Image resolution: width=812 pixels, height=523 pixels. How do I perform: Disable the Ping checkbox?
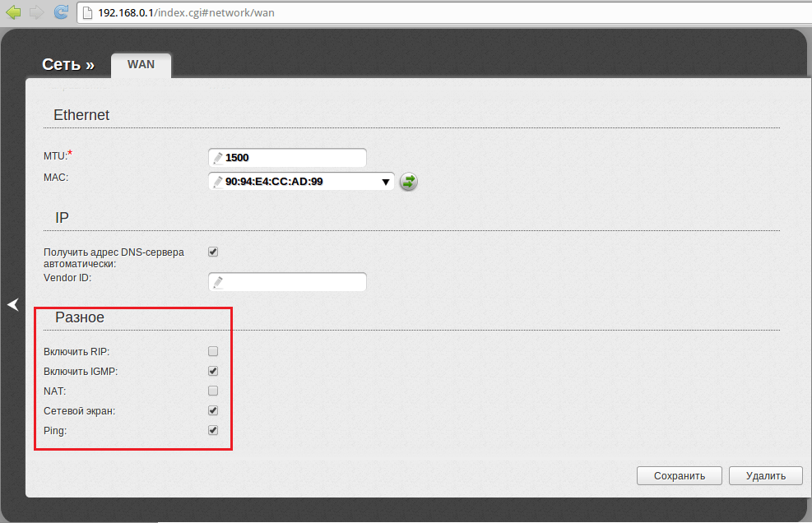pos(213,430)
